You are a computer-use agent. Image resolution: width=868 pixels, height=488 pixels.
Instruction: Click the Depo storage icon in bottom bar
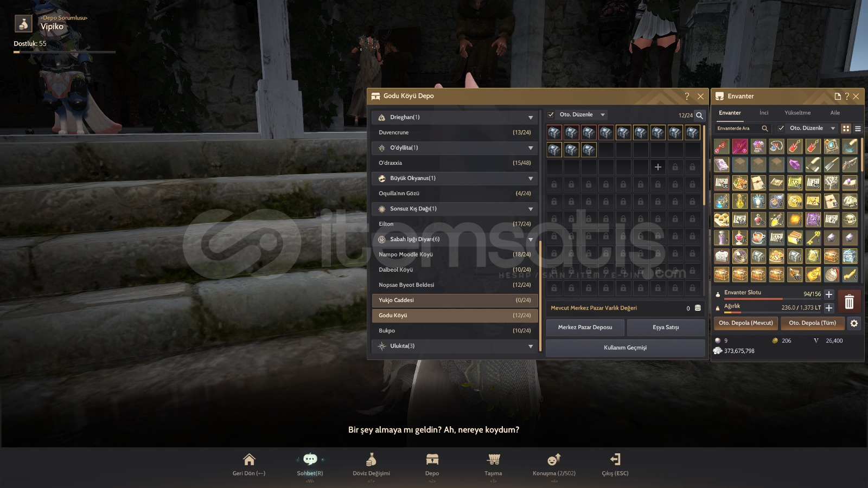click(x=432, y=460)
